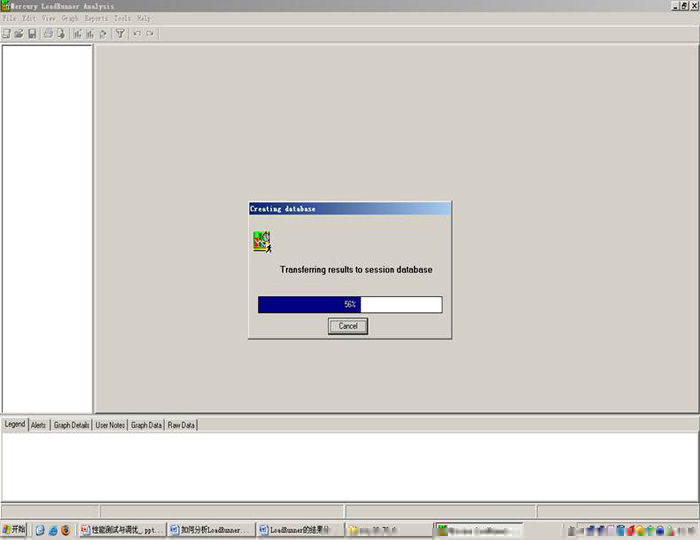
Task: Click the filter funnel icon
Action: (120, 33)
